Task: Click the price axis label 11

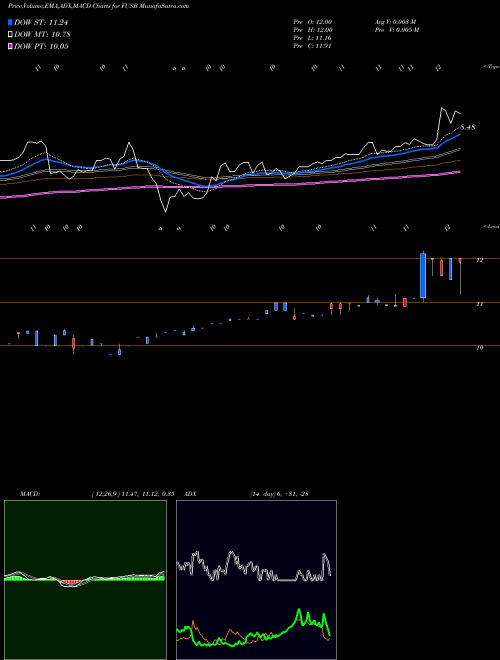Action: (x=479, y=304)
